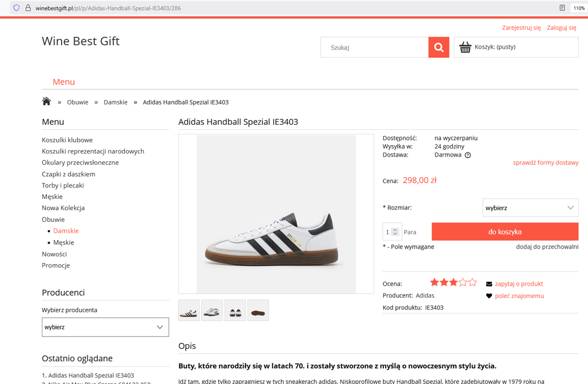The width and height of the screenshot is (588, 384).
Task: Click the price 298,00 zł
Action: (x=420, y=180)
